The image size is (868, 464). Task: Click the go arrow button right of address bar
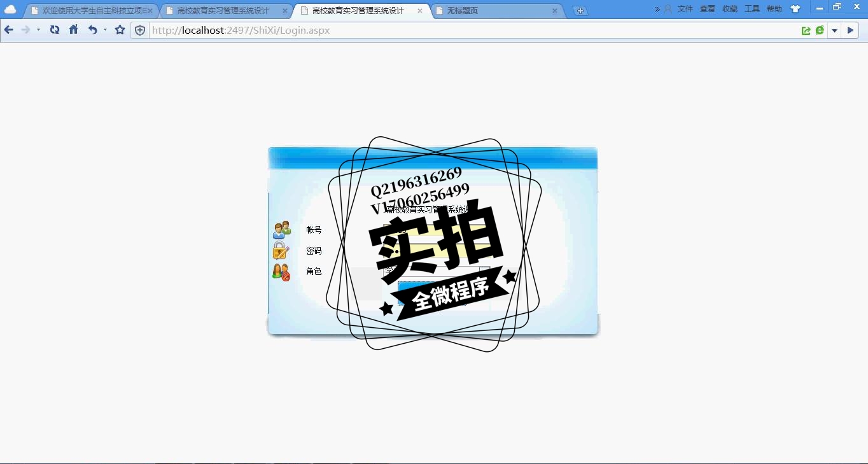click(850, 31)
